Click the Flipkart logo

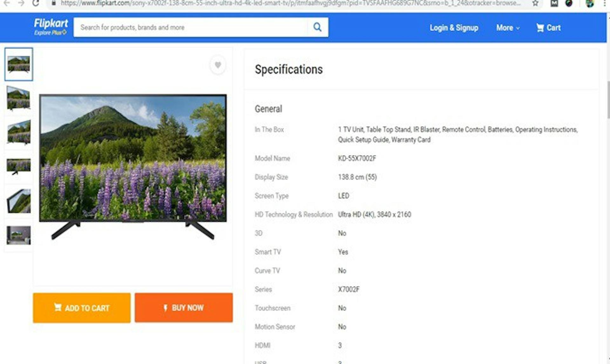point(51,27)
